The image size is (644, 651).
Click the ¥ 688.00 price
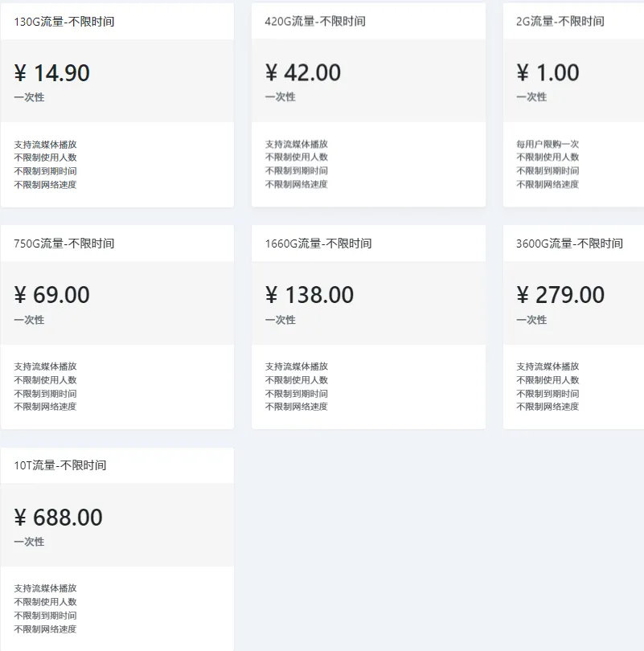[58, 518]
